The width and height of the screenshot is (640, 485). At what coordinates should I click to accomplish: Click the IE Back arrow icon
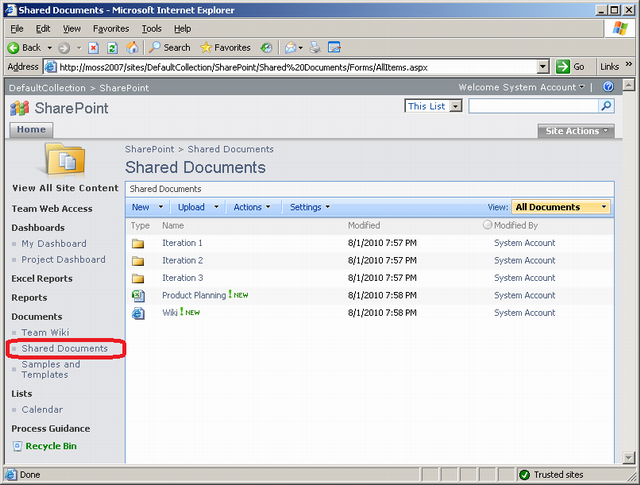click(x=13, y=48)
